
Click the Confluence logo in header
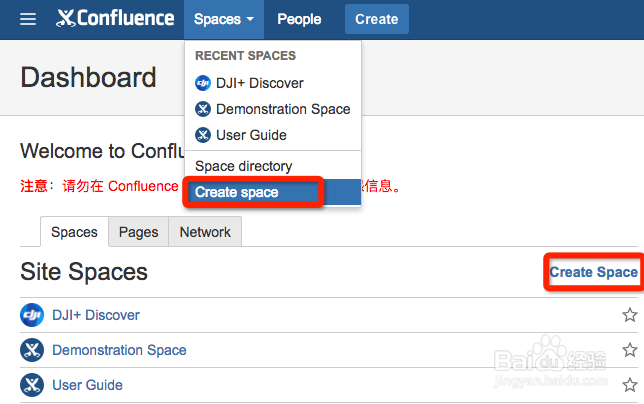(x=115, y=18)
